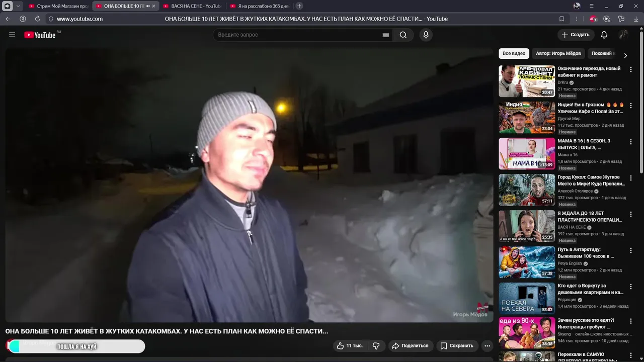Open on-screen keyboard in search box
The height and width of the screenshot is (362, 644).
coord(386,35)
